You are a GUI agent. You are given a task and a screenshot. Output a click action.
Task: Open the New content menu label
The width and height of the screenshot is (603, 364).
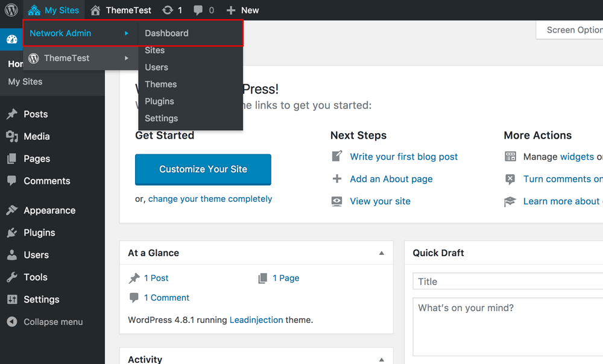click(x=250, y=10)
